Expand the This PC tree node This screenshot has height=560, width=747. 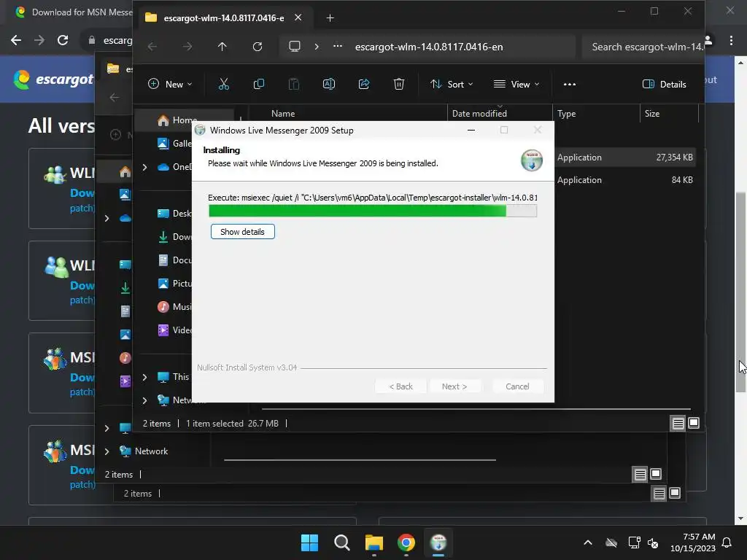(x=144, y=377)
